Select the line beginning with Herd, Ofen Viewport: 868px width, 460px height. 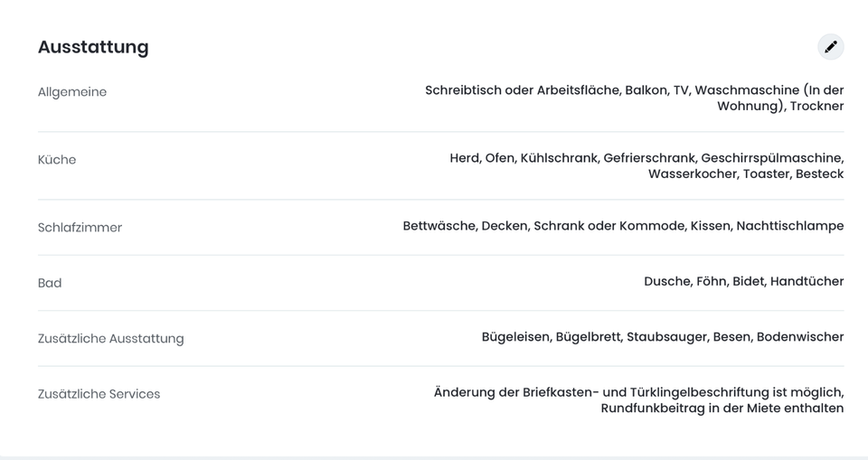pyautogui.click(x=646, y=158)
